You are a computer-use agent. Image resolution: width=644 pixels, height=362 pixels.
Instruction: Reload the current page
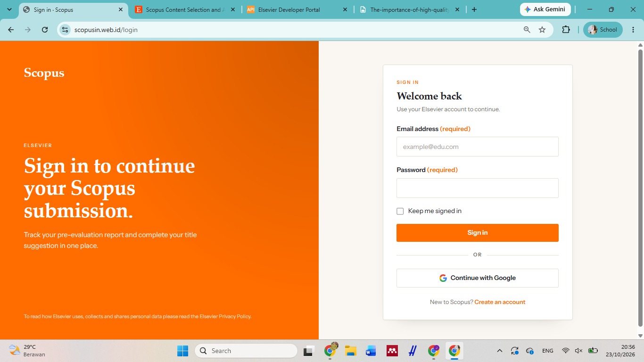pos(45,30)
